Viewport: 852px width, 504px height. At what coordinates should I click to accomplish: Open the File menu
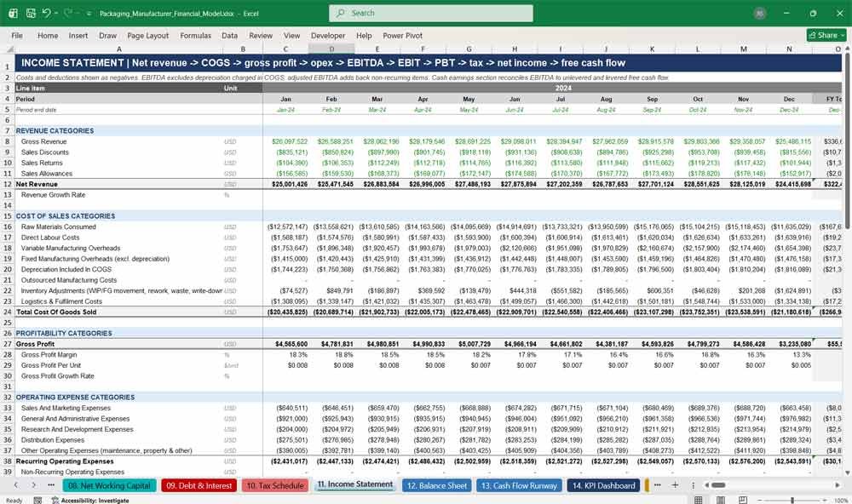point(17,35)
